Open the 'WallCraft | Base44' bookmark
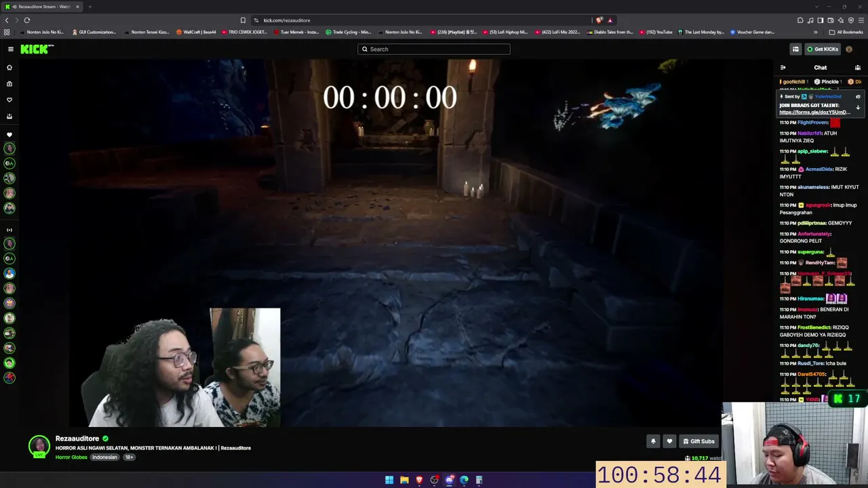 (196, 32)
